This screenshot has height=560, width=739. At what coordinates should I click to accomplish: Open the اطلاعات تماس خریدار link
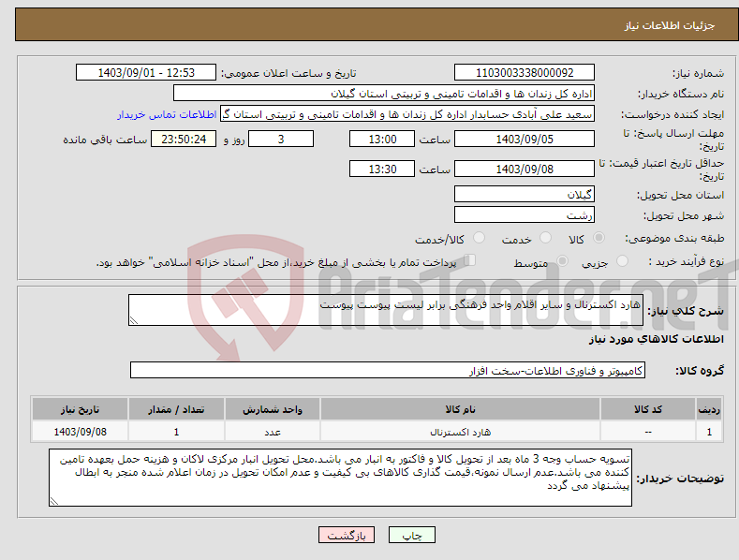point(167,114)
